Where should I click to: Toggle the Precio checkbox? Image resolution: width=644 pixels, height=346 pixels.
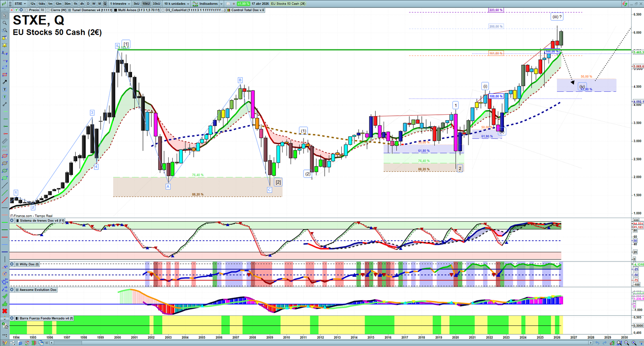(x=27, y=10)
